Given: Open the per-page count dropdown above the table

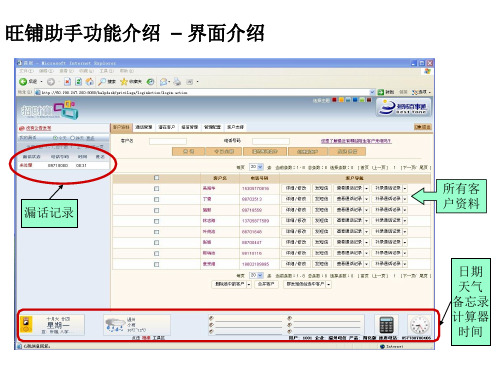Looking at the screenshot, I should (256, 167).
